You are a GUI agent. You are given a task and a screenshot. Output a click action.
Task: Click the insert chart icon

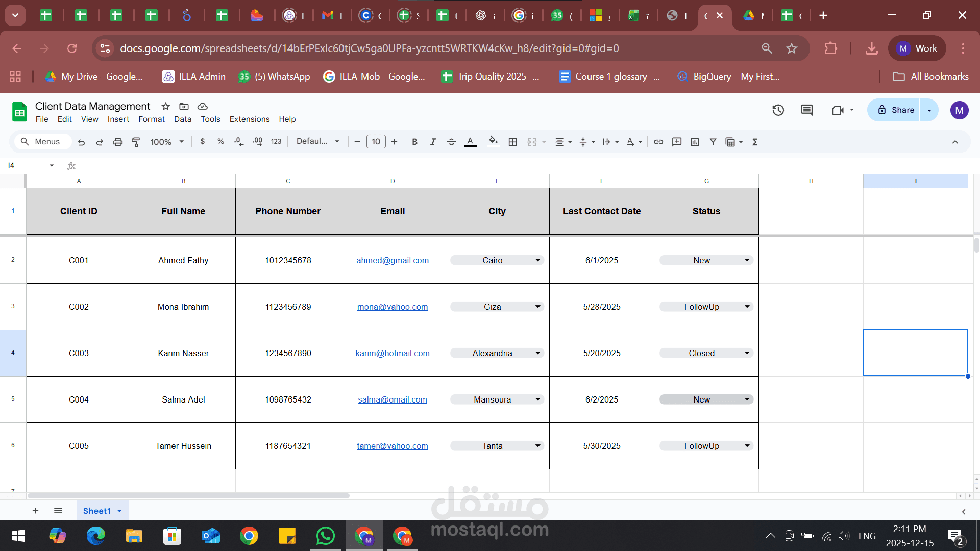(x=695, y=142)
